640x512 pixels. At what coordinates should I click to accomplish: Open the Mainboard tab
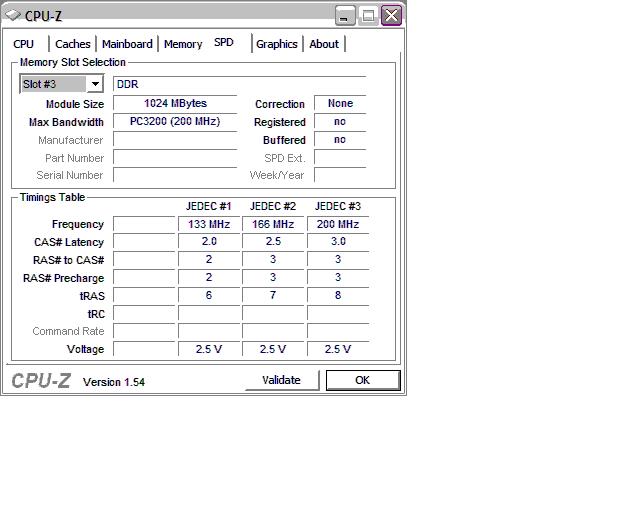click(127, 44)
